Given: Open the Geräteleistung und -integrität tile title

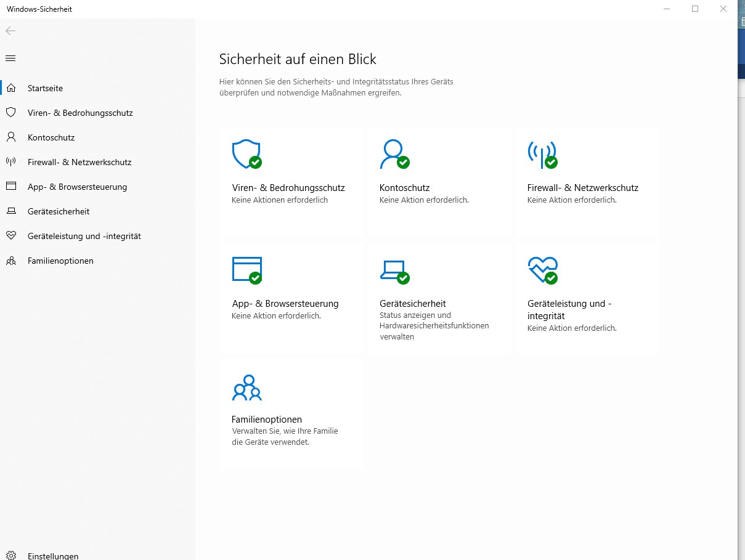Looking at the screenshot, I should (x=569, y=310).
